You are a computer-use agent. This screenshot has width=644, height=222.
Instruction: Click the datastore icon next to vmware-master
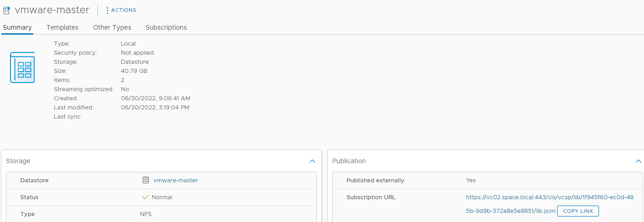(x=146, y=180)
